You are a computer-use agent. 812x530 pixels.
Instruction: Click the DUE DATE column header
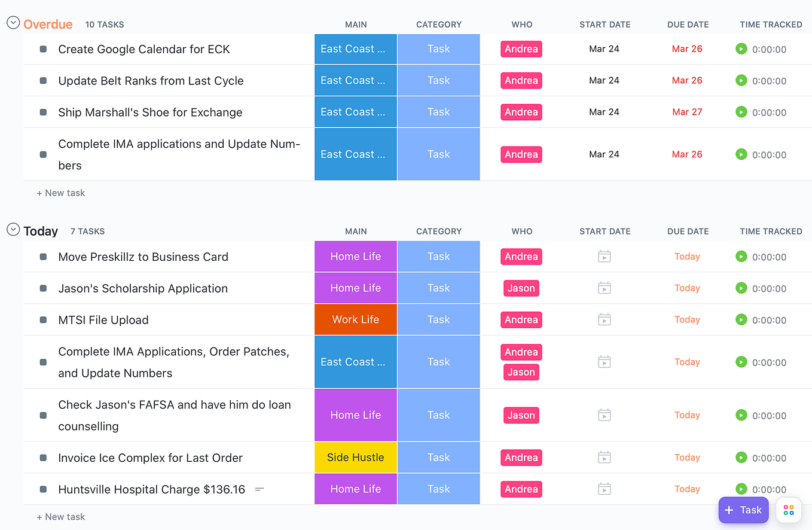tap(688, 25)
